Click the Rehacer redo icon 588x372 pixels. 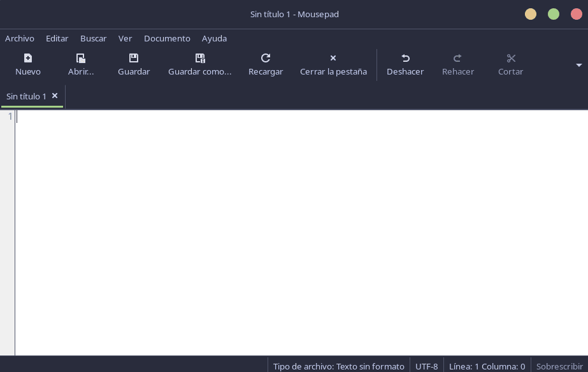point(457,59)
